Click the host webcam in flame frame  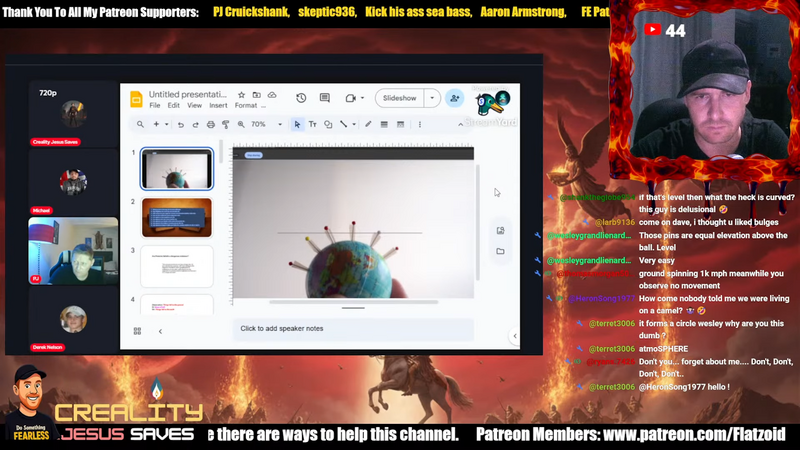(709, 92)
